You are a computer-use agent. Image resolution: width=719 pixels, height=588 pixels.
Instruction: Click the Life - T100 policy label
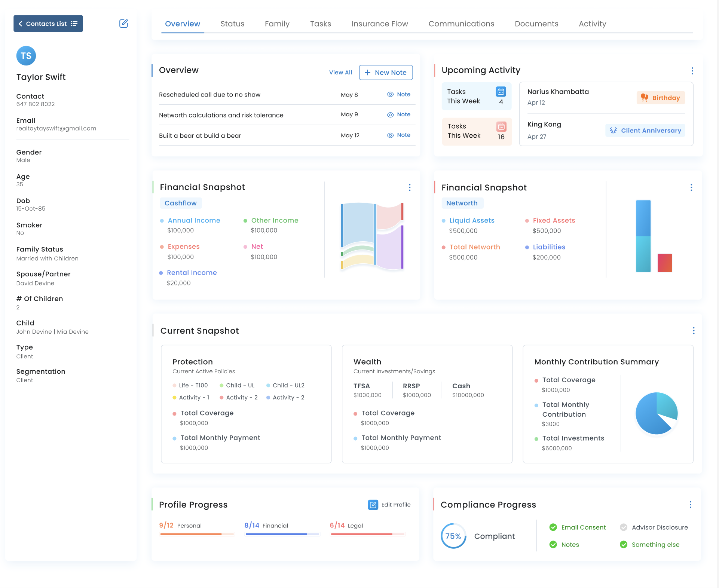(x=193, y=385)
